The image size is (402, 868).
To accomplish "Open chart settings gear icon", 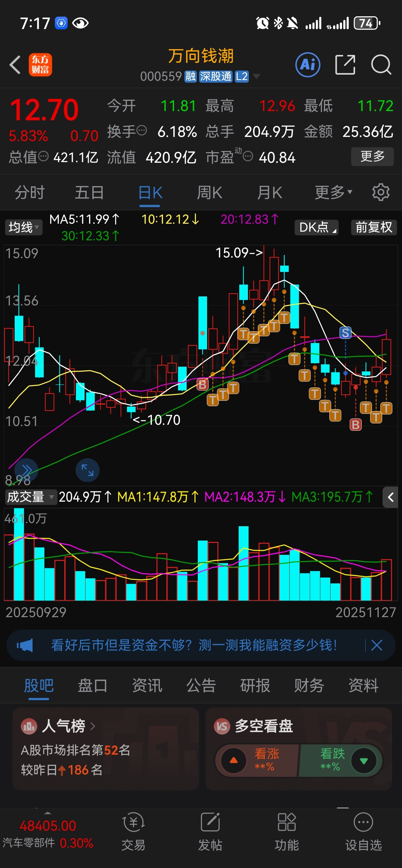I will 381,192.
